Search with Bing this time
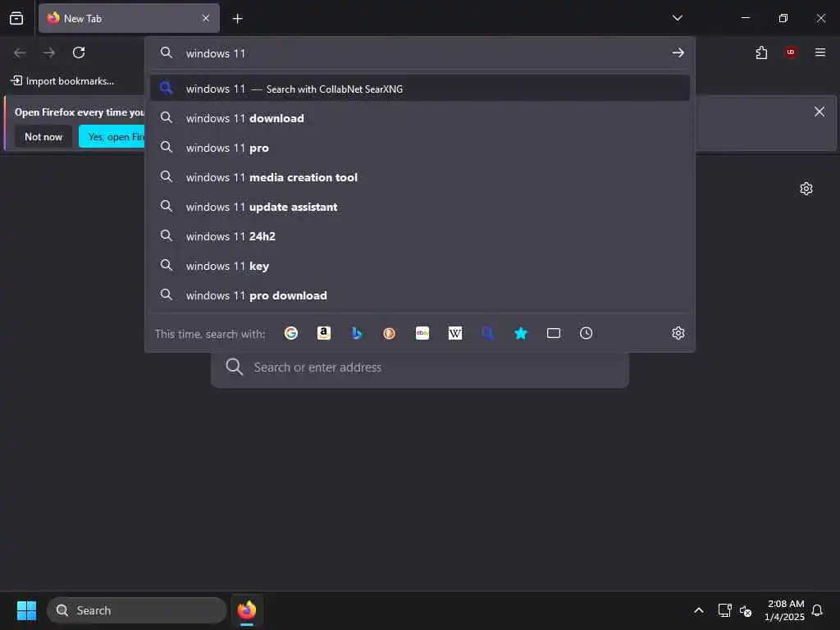This screenshot has height=630, width=840. (357, 333)
